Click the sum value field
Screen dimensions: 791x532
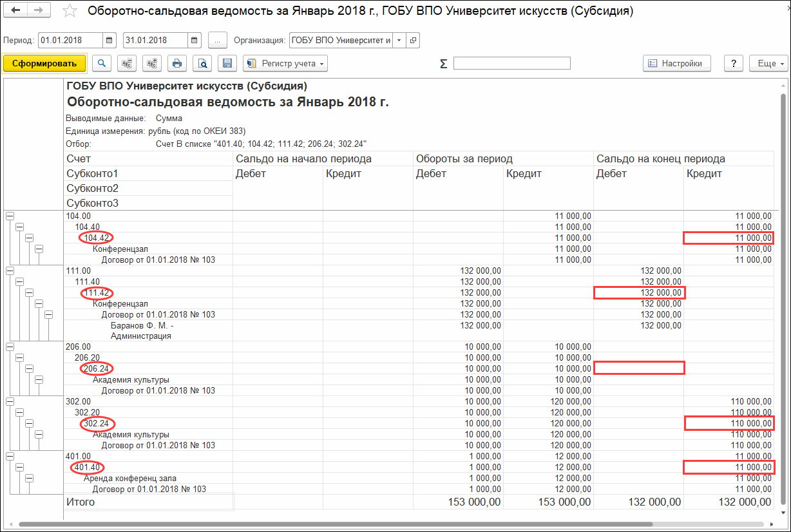tap(512, 63)
